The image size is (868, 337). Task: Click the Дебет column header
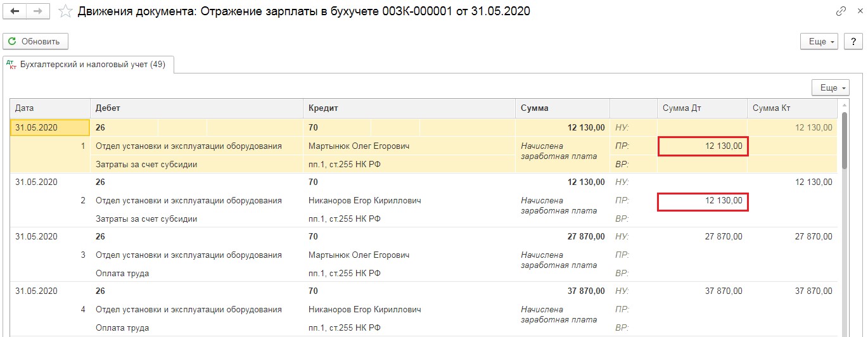click(196, 108)
